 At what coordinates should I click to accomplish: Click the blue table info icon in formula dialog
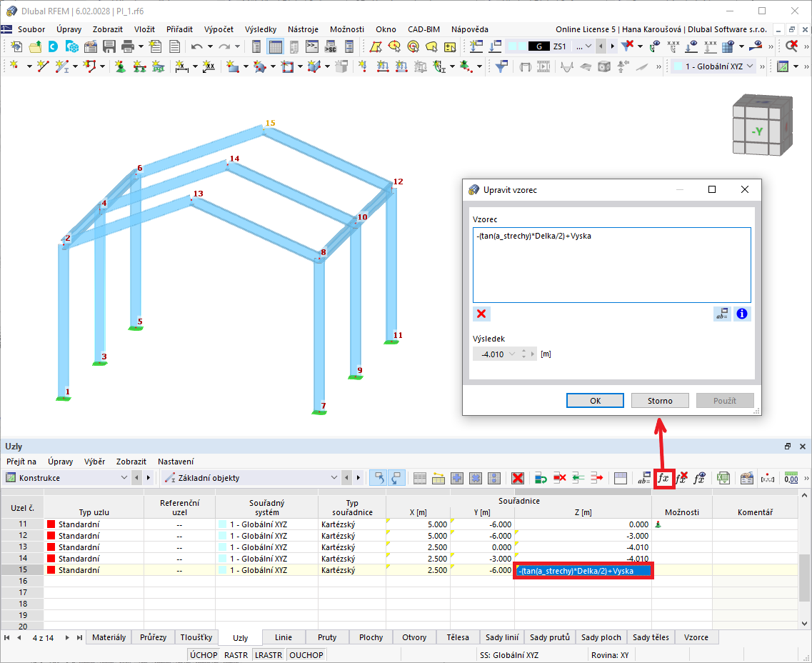point(722,314)
